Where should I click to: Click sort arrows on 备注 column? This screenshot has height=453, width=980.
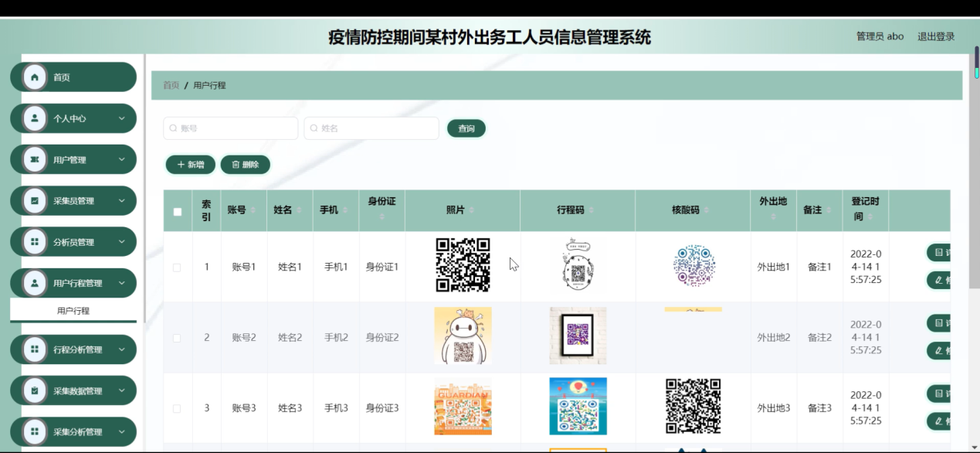click(828, 210)
